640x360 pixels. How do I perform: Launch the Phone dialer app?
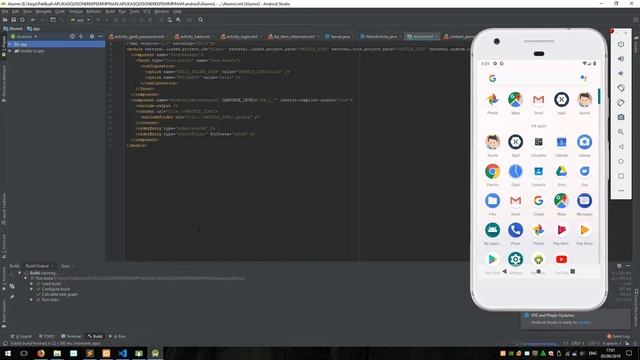[516, 230]
